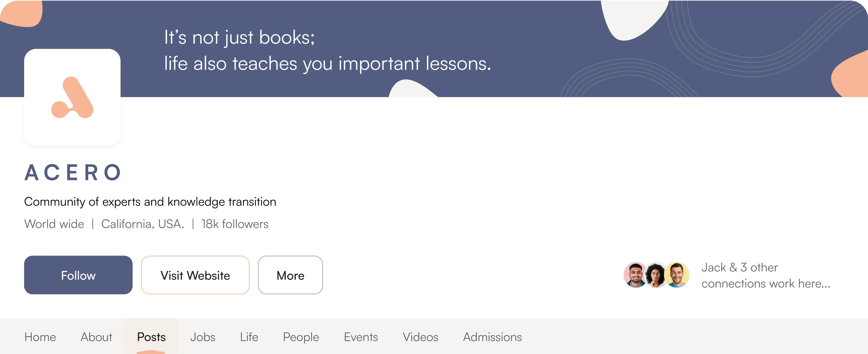Click the middle connection avatar with glasses
Viewport: 868px width, 354px height.
click(x=655, y=275)
